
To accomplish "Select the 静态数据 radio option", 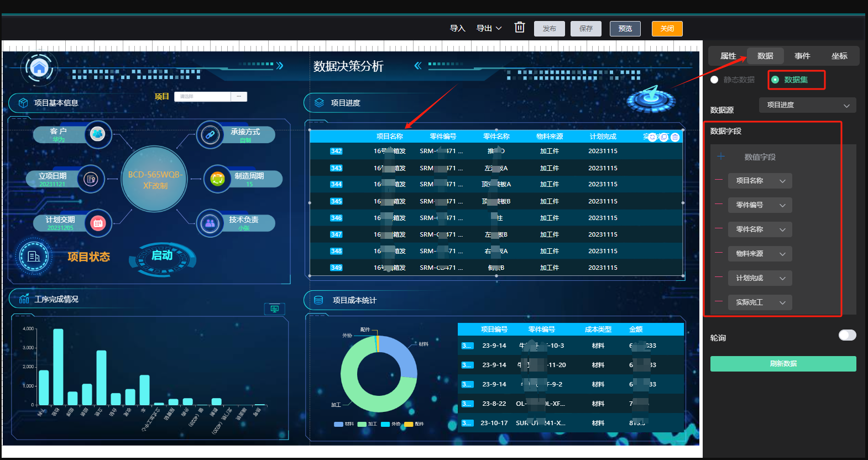I will (714, 80).
